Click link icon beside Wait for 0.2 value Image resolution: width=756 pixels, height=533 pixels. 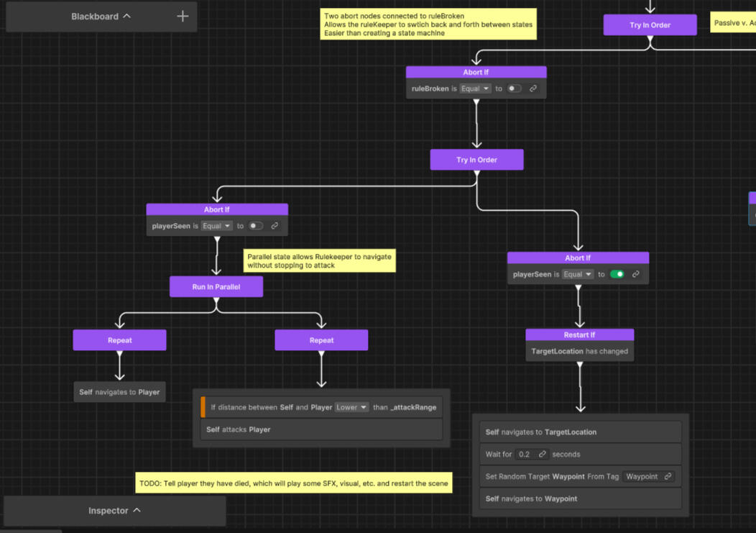(x=542, y=454)
